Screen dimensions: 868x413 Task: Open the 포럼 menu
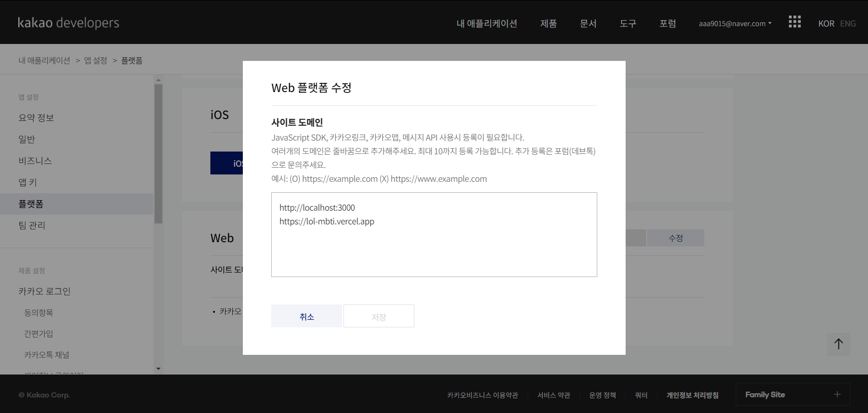tap(668, 23)
